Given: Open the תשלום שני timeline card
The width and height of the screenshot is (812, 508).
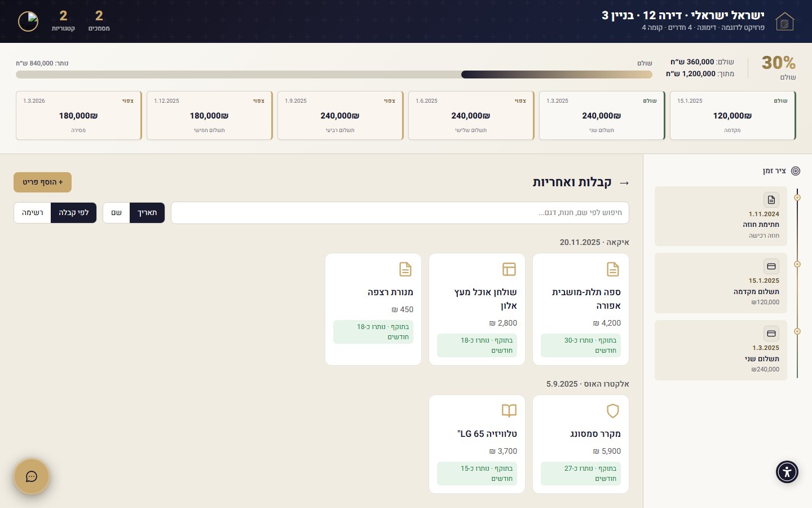Looking at the screenshot, I should pyautogui.click(x=721, y=351).
